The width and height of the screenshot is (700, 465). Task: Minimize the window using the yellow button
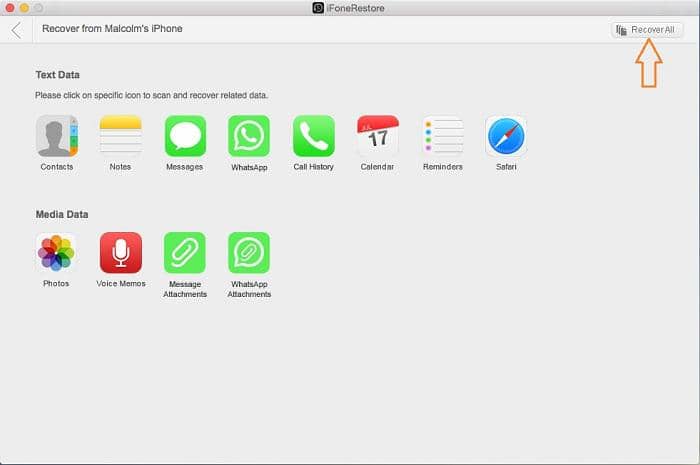(x=25, y=8)
